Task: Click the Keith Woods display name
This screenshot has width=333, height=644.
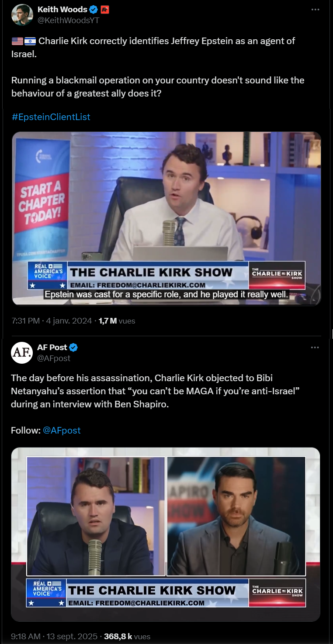Action: click(62, 10)
